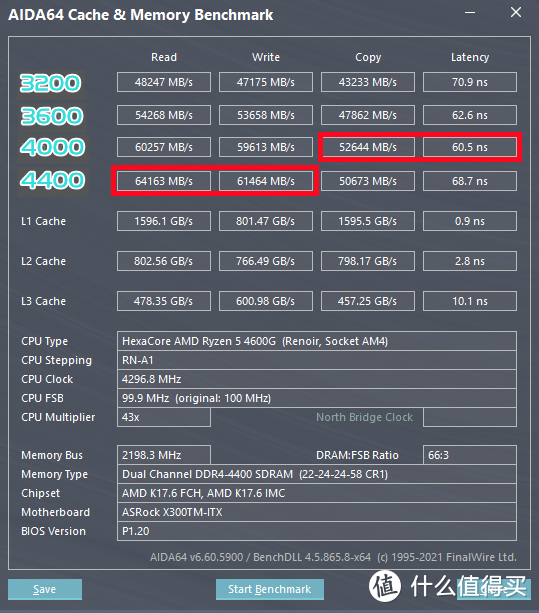Image resolution: width=539 pixels, height=613 pixels.
Task: Click the DRAM:FSB Ratio 66:3 field
Action: [x=469, y=455]
